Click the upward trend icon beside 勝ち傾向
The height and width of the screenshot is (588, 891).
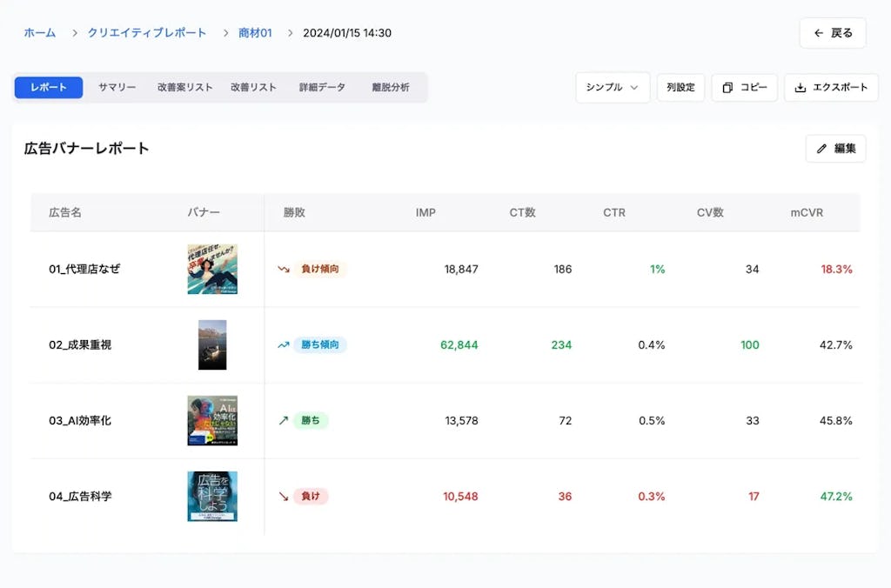[x=283, y=344]
